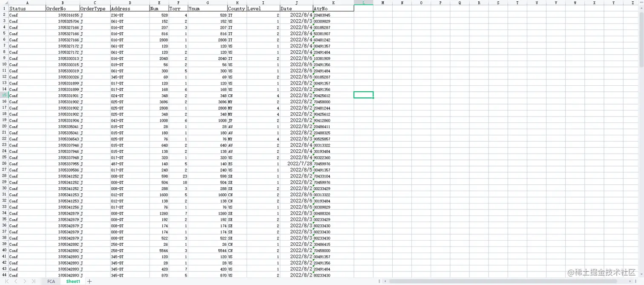Select order number cell 3705330326
This screenshot has width=644, height=285.
coord(63,77)
